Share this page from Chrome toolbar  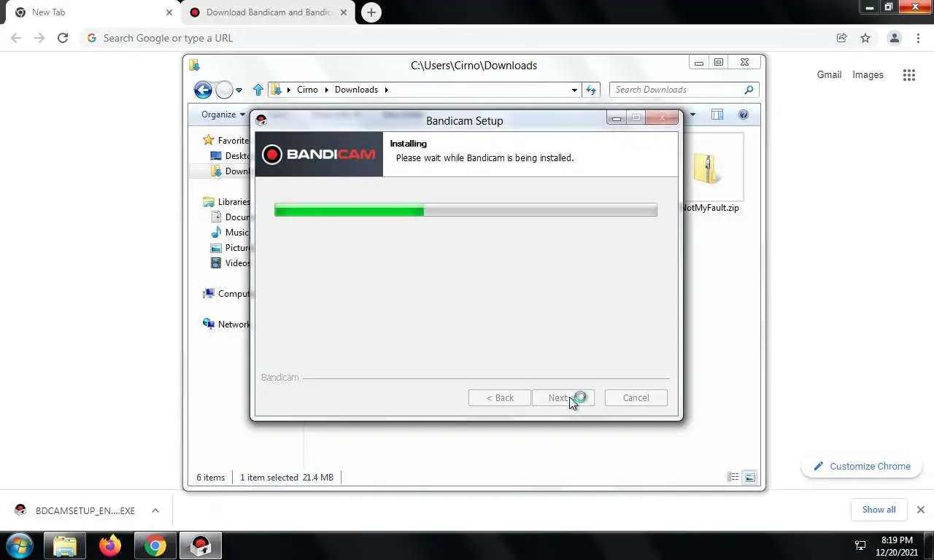click(841, 38)
